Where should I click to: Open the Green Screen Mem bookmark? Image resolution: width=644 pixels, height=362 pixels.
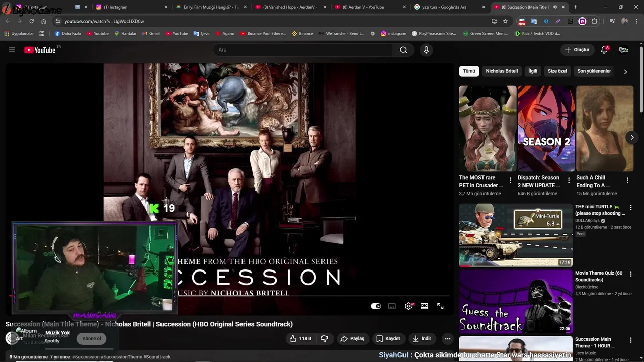tap(485, 33)
